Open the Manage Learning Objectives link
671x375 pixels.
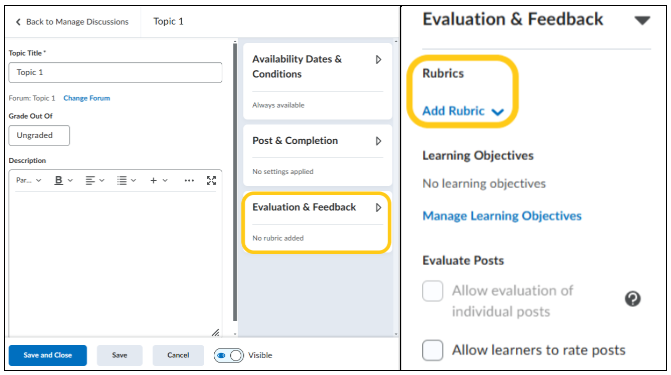(x=502, y=216)
